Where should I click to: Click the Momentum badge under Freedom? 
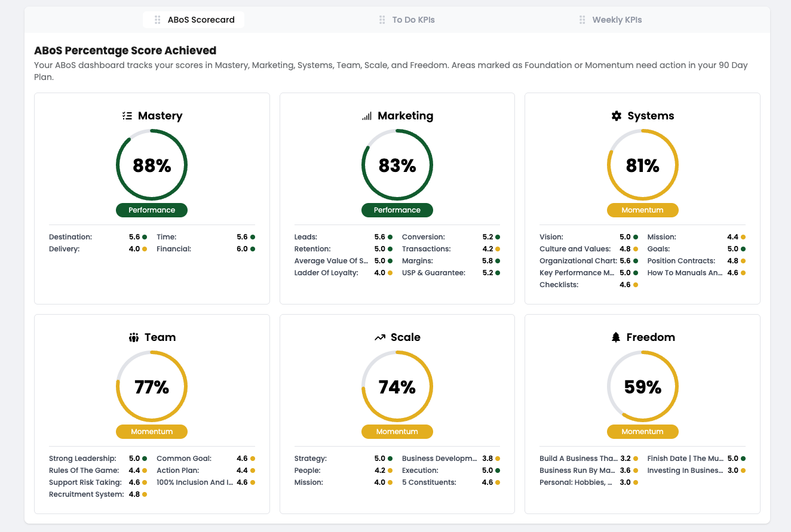coord(643,432)
